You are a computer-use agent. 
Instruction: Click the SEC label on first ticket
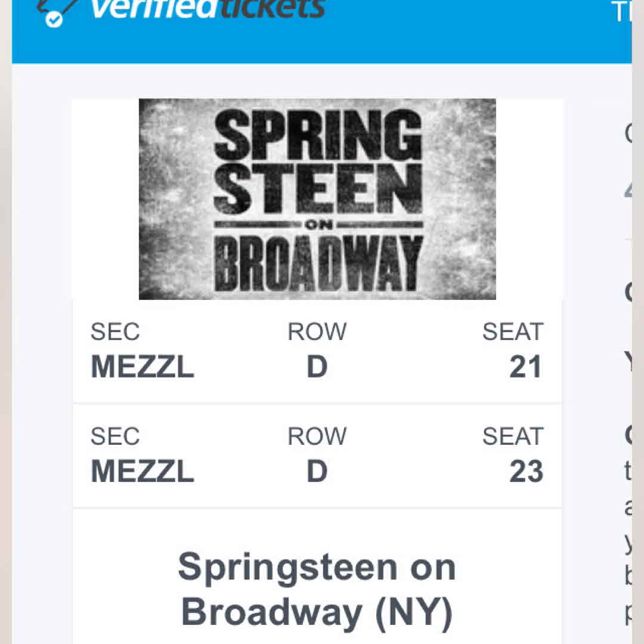click(115, 332)
